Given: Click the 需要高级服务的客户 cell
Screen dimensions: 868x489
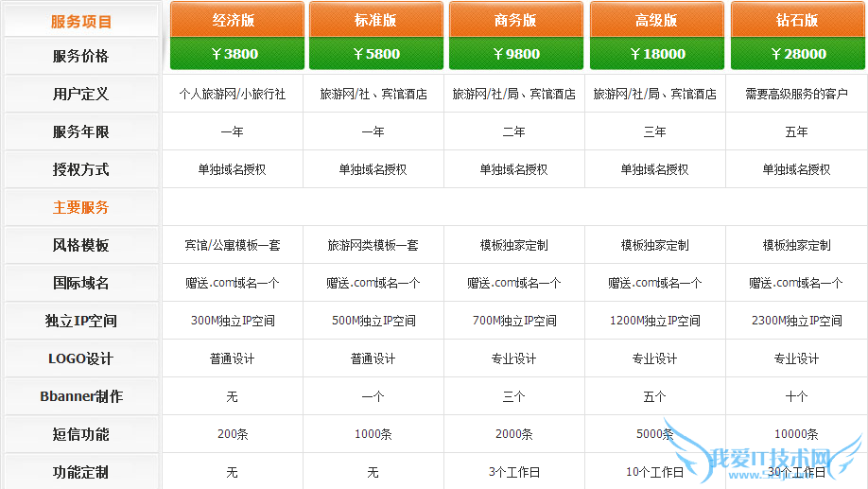Looking at the screenshot, I should pos(796,95).
